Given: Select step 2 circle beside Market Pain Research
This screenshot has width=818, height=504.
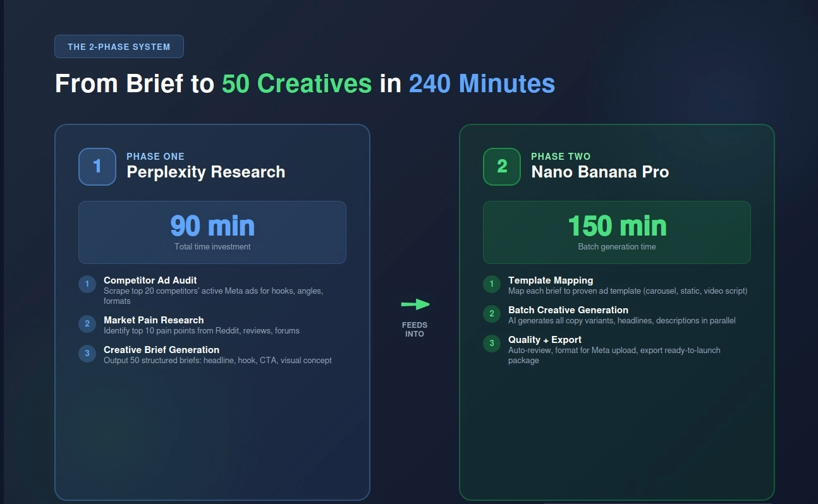Looking at the screenshot, I should pos(87,324).
